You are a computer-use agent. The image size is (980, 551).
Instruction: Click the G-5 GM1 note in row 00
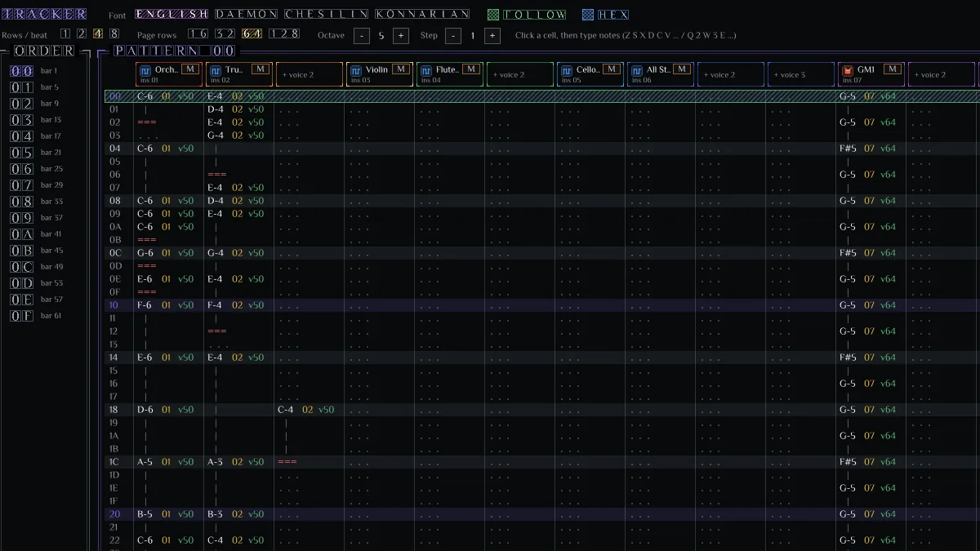click(848, 96)
